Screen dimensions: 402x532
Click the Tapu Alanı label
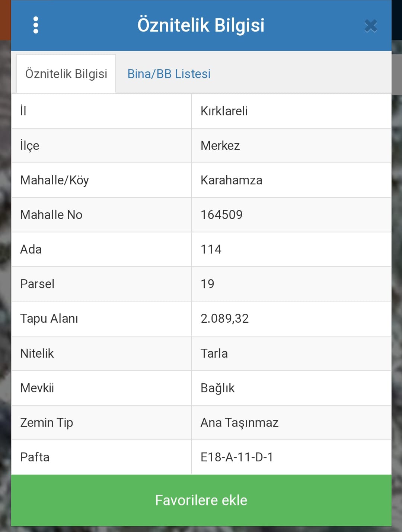coord(49,319)
